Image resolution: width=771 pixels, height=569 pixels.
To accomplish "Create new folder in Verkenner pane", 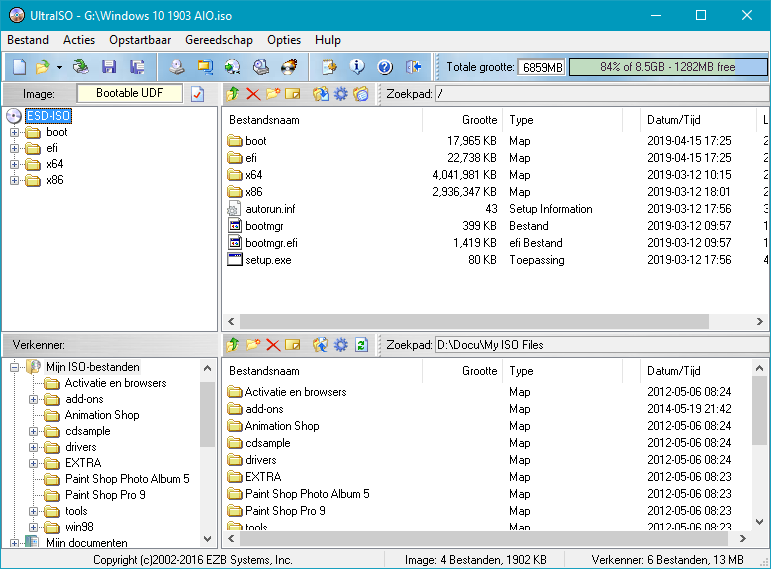I will [x=253, y=345].
